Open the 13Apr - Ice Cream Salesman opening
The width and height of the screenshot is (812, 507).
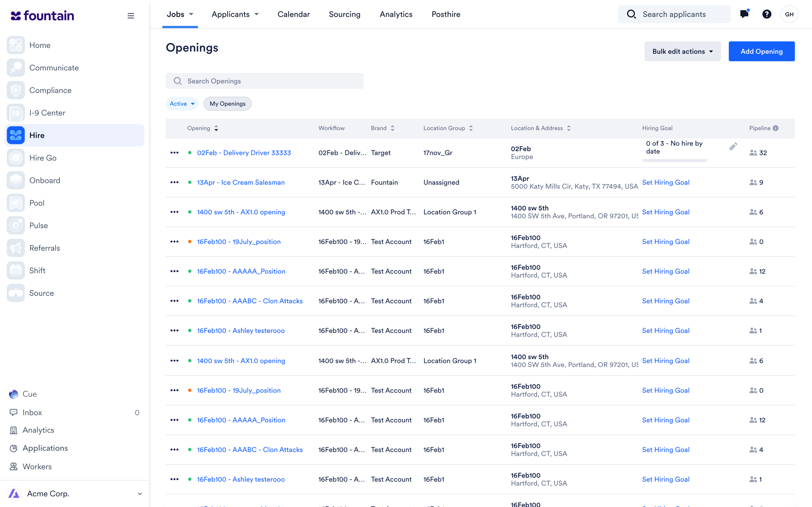tap(240, 183)
